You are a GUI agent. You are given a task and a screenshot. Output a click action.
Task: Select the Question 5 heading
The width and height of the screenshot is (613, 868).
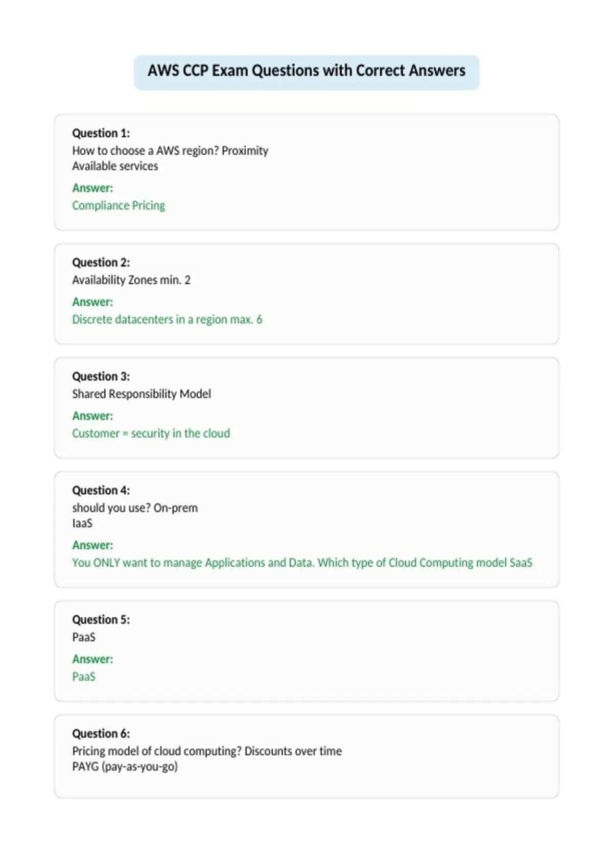point(101,619)
